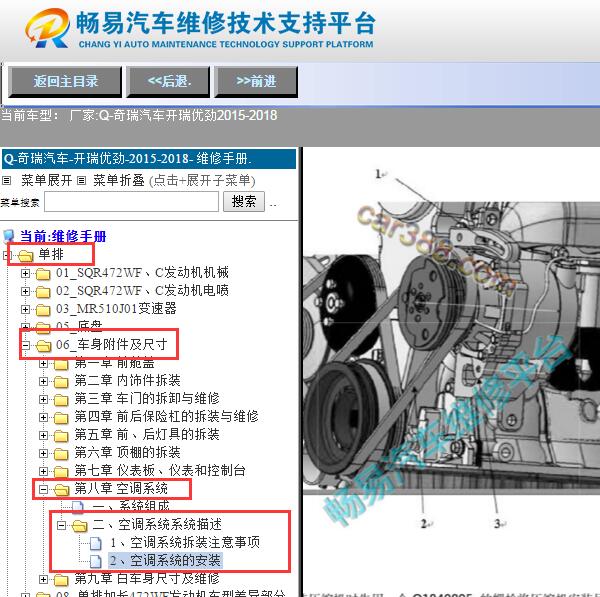Screen dimensions: 600x597
Task: Expand 第七章 仪表板、仪表和控制台 node
Action: pyautogui.click(x=43, y=471)
